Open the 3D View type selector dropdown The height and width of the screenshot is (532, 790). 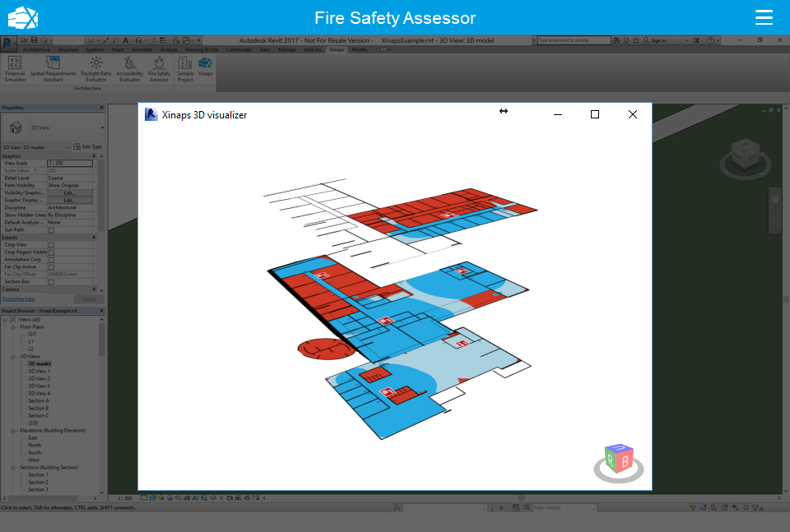tap(102, 127)
